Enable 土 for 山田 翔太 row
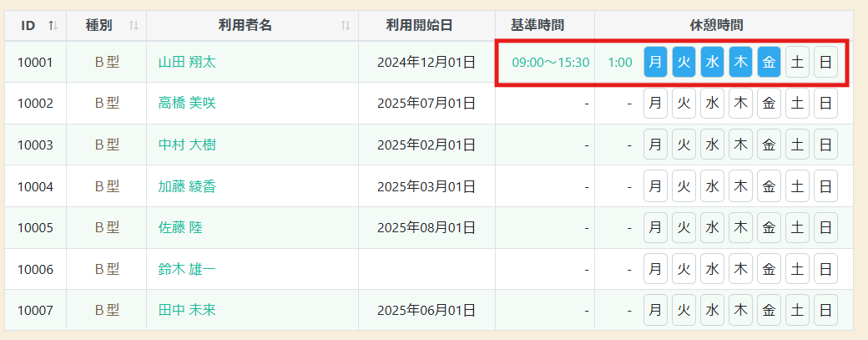 797,62
